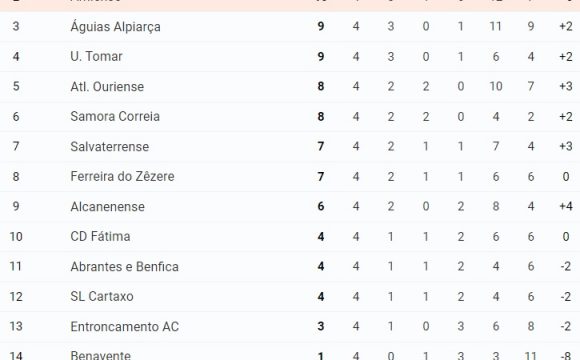Image resolution: width=580 pixels, height=360 pixels.
Task: Open the Entroncamento AC team link
Action: 125,327
